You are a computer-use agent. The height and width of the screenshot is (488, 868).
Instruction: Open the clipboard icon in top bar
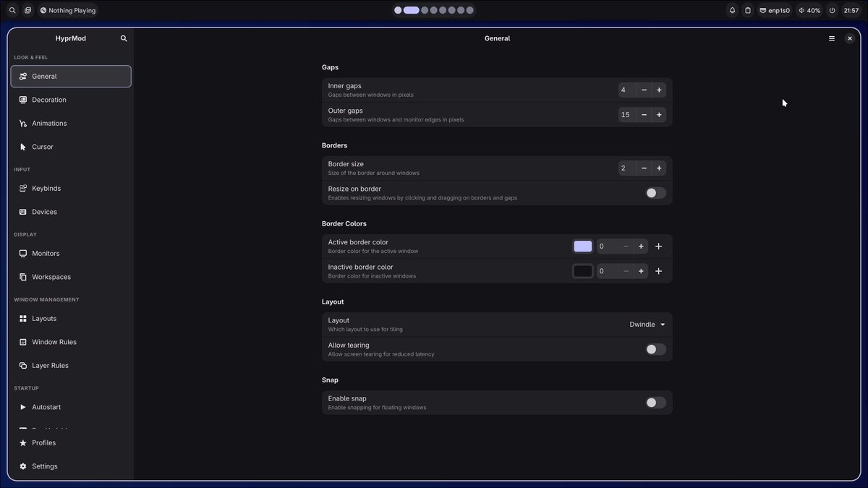(x=748, y=11)
